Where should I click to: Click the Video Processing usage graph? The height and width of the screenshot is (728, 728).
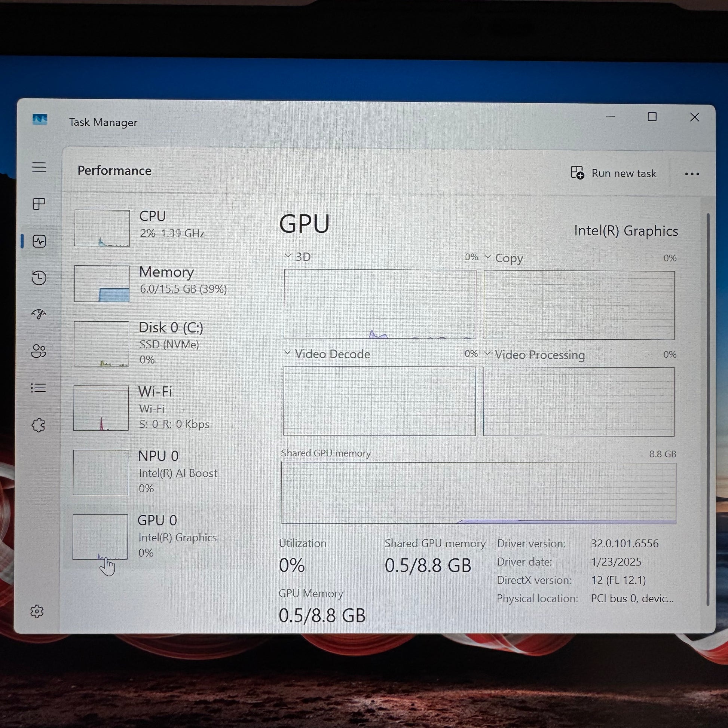point(579,402)
